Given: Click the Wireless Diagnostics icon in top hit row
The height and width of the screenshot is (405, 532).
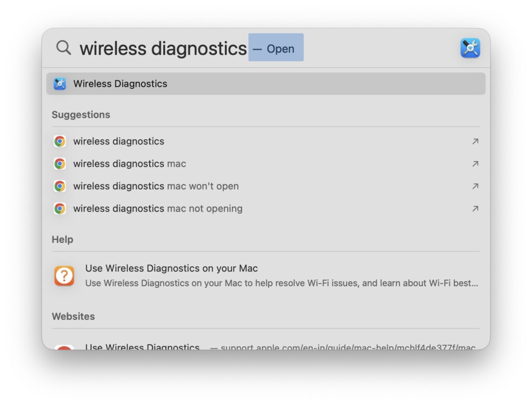Looking at the screenshot, I should click(60, 84).
